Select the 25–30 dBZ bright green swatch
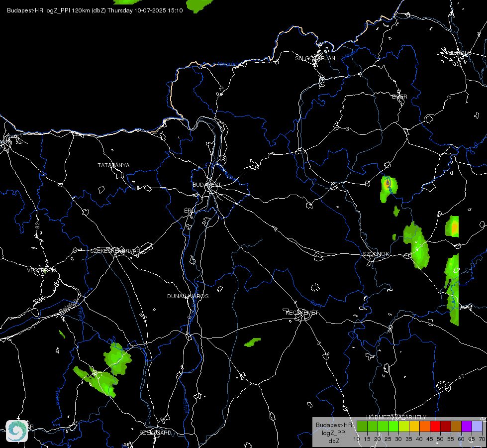Viewport: 487px width, 448px height. [393, 426]
